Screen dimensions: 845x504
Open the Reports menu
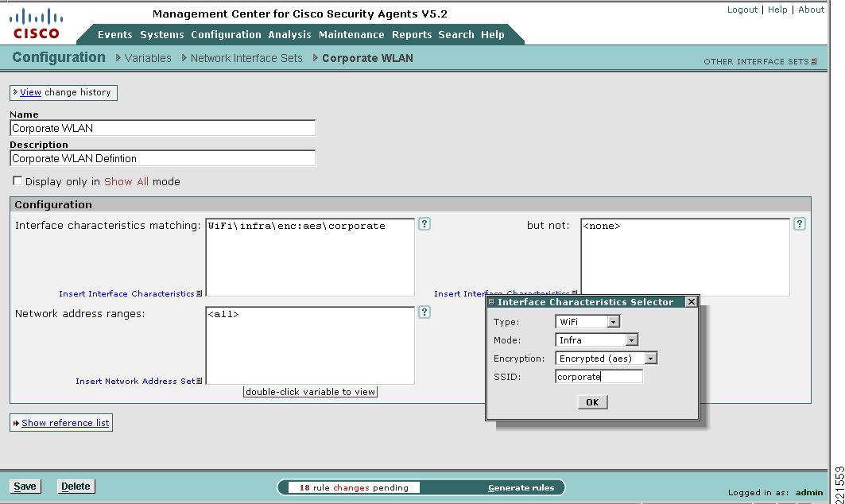[412, 34]
